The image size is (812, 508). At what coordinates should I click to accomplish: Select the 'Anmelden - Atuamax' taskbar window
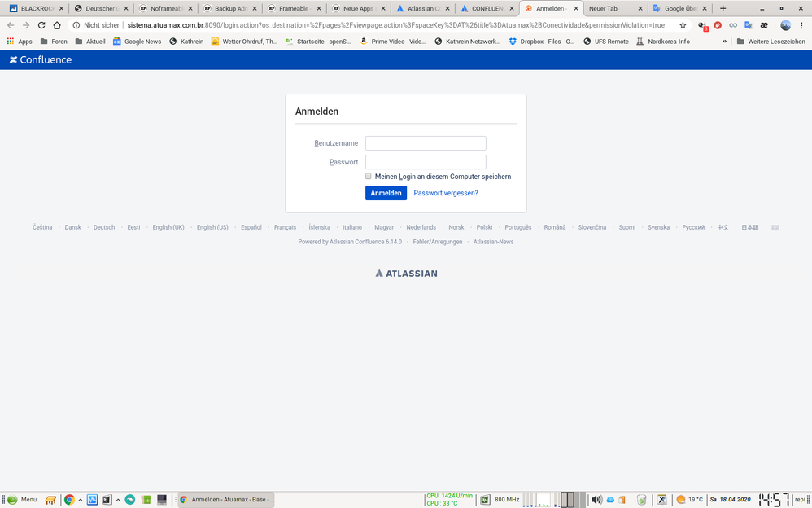click(226, 500)
